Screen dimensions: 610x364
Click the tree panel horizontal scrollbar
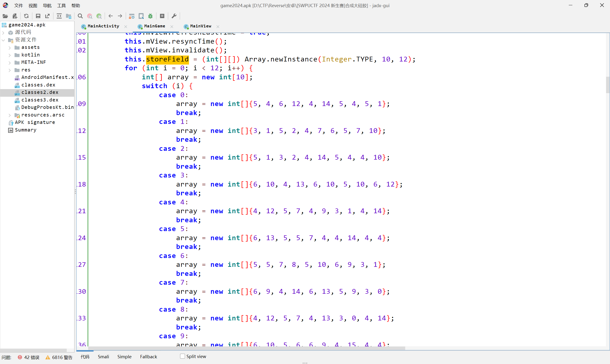(34, 350)
